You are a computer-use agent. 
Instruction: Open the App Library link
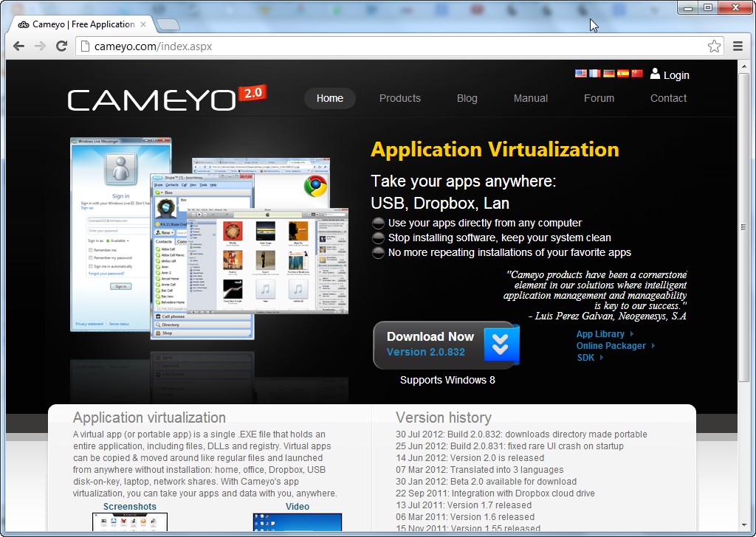coord(600,333)
